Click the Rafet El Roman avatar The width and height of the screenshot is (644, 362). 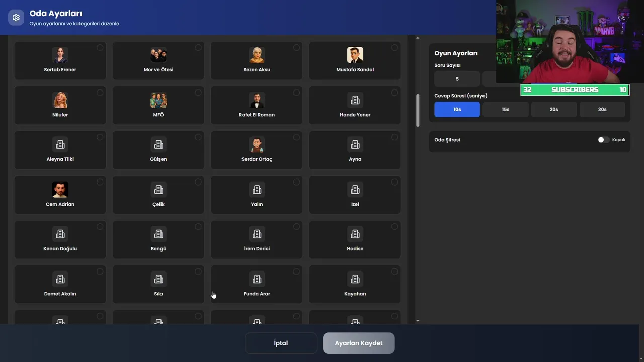coord(257,100)
